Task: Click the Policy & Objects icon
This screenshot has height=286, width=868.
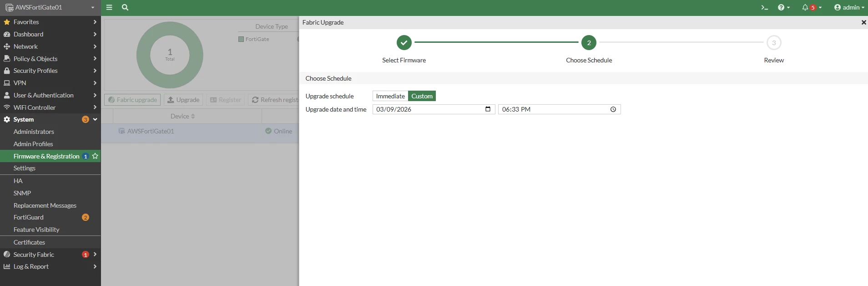Action: 7,59
